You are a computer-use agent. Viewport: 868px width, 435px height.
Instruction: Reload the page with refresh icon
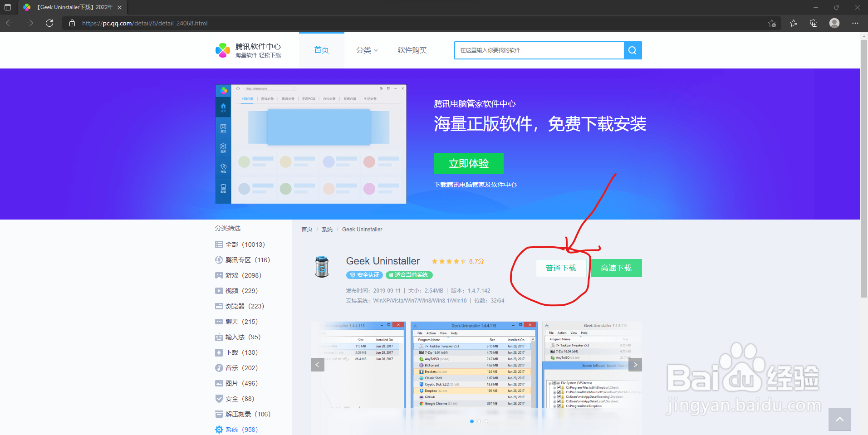[49, 23]
